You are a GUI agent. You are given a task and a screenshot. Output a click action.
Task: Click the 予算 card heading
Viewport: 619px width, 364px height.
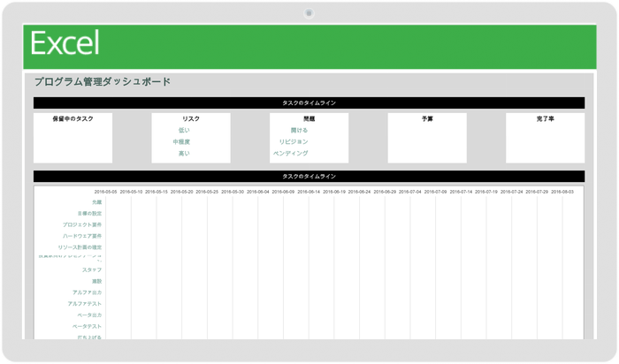427,118
